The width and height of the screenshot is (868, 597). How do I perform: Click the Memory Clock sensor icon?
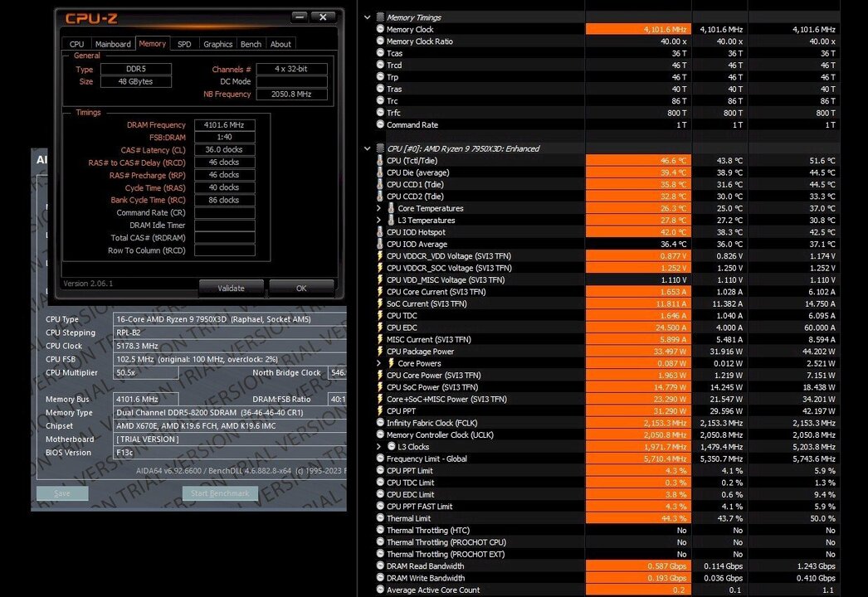tap(380, 28)
